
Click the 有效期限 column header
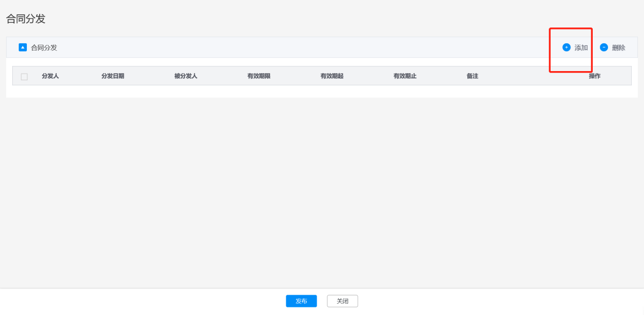pyautogui.click(x=259, y=76)
